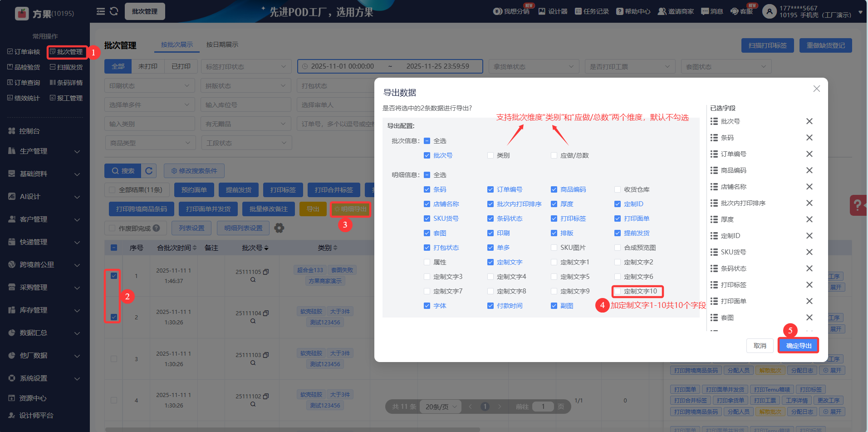868x432 pixels.
Task: Click 取消 in export dialog
Action: coord(760,346)
